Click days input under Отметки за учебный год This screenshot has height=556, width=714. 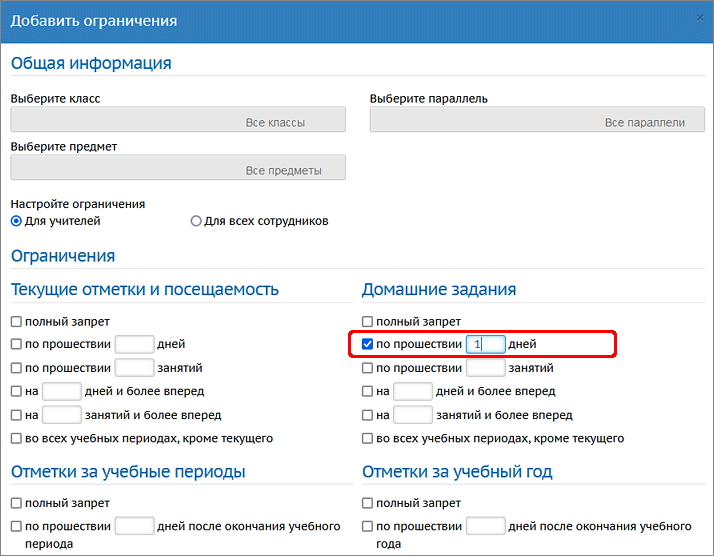(485, 526)
